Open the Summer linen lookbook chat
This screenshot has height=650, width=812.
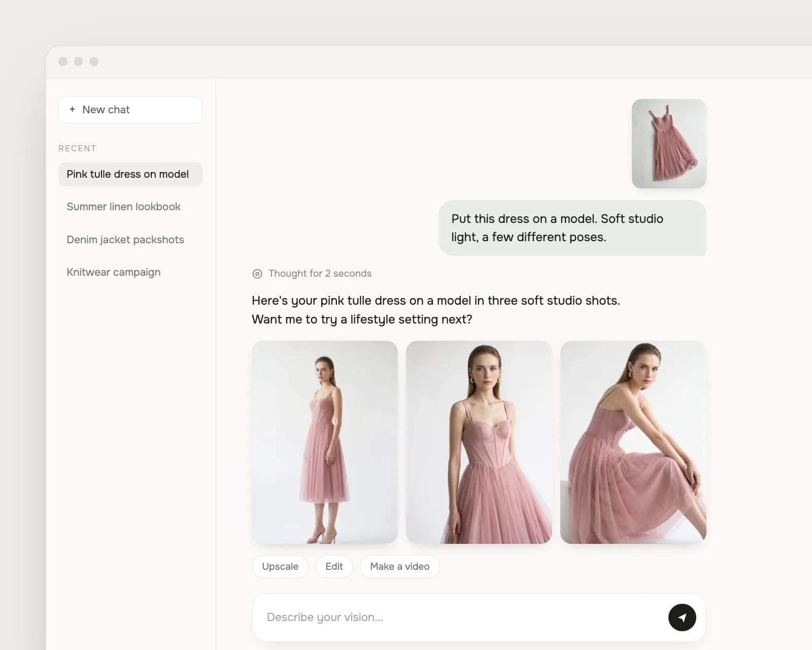tap(123, 207)
